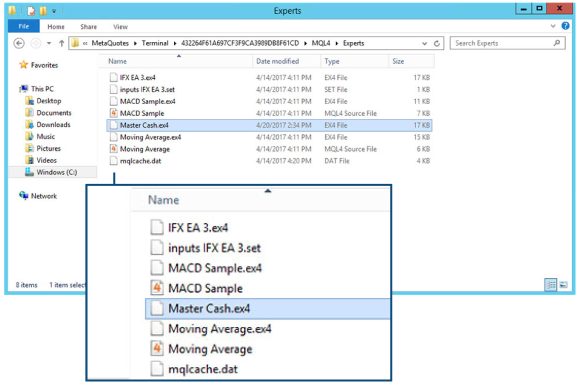Select Windows (C:) drive in sidebar
This screenshot has width=577, height=385.
point(56,172)
